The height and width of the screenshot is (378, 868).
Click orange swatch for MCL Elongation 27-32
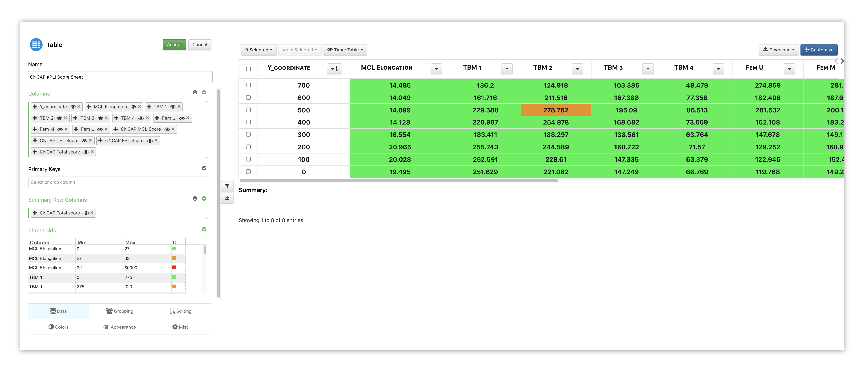point(174,258)
